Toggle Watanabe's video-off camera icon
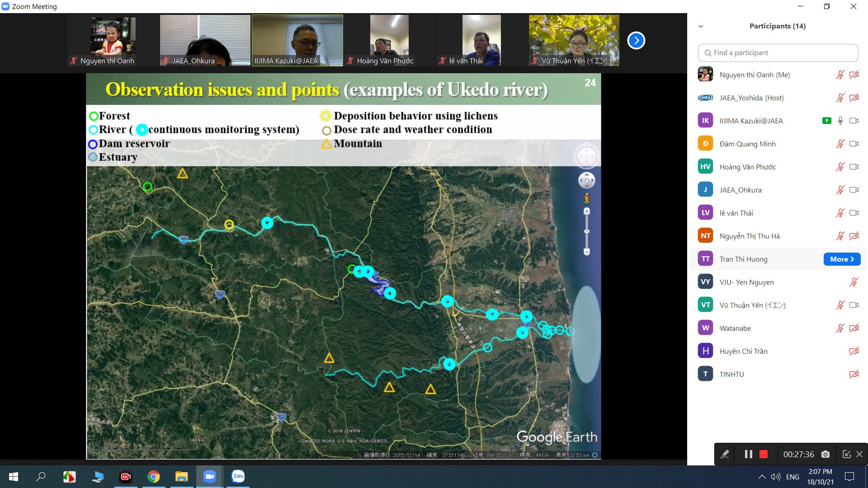The width and height of the screenshot is (868, 488). click(x=854, y=328)
